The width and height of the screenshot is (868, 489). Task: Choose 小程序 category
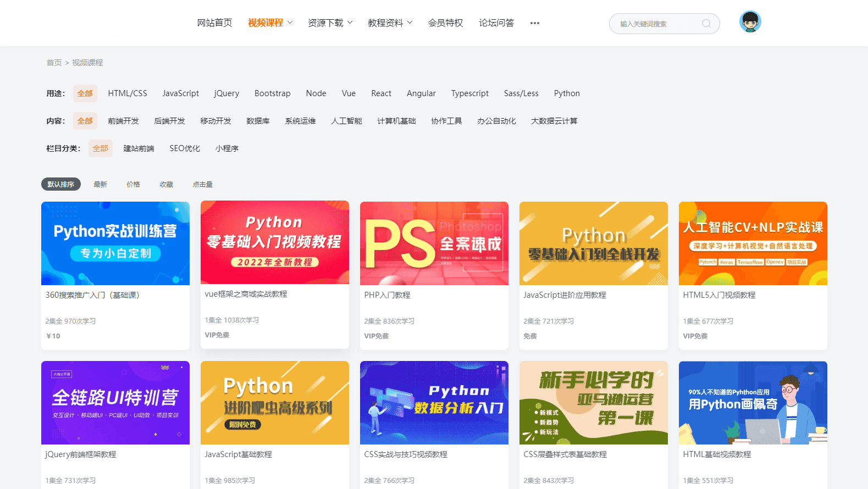click(x=226, y=148)
